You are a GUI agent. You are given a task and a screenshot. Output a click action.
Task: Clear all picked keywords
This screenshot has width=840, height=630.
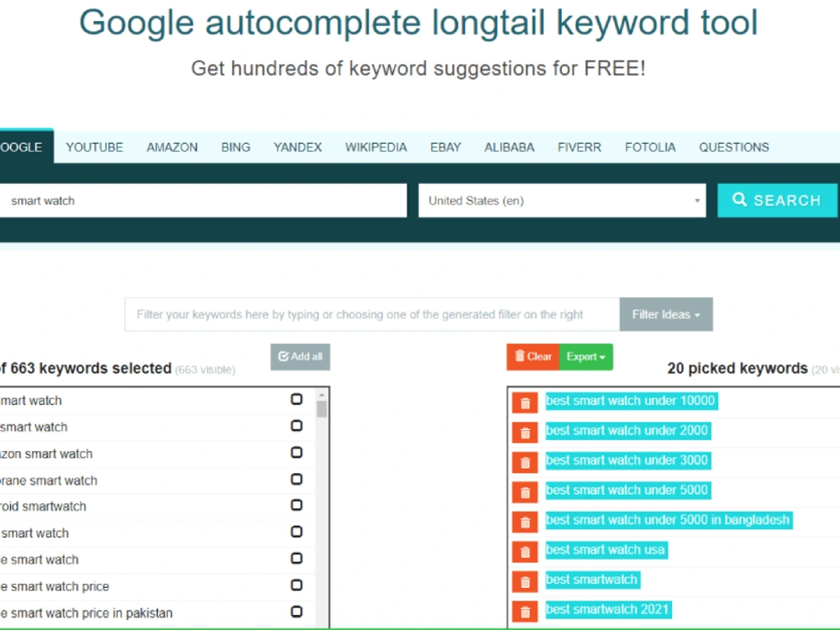pyautogui.click(x=533, y=357)
